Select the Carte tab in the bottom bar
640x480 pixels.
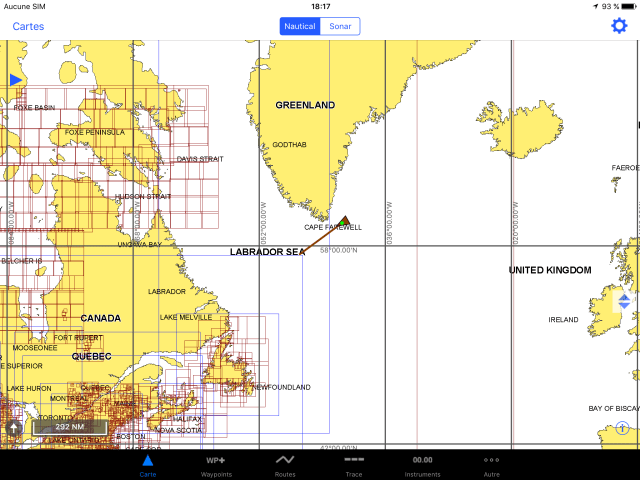click(x=147, y=465)
